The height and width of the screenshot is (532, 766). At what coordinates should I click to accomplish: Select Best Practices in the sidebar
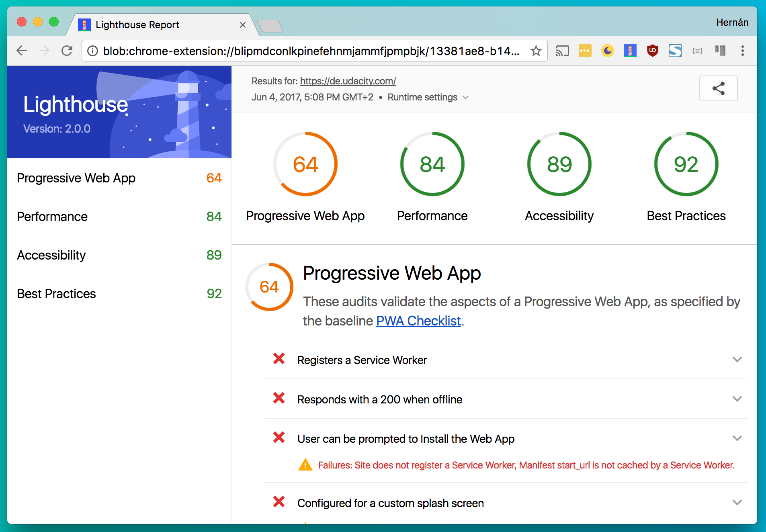pyautogui.click(x=56, y=294)
